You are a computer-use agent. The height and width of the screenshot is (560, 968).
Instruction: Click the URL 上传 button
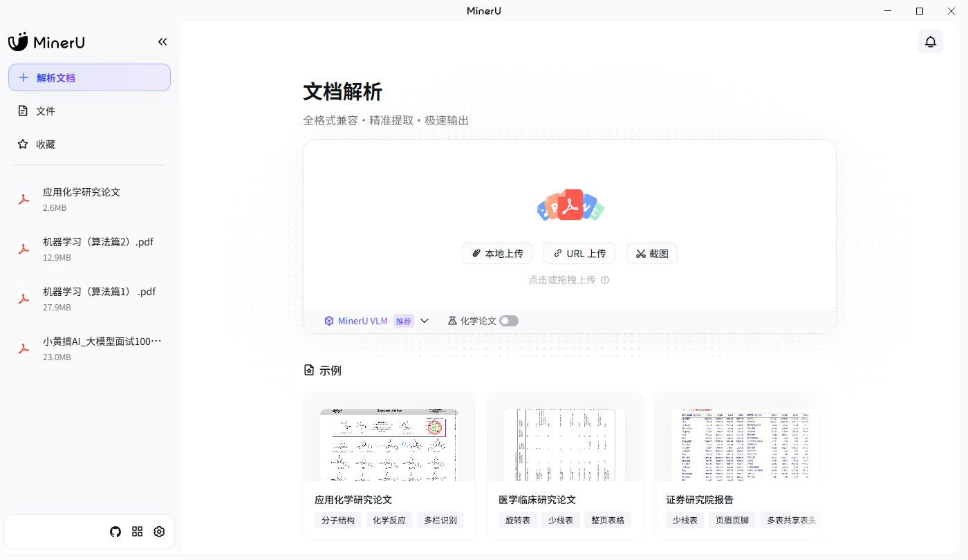(x=579, y=253)
